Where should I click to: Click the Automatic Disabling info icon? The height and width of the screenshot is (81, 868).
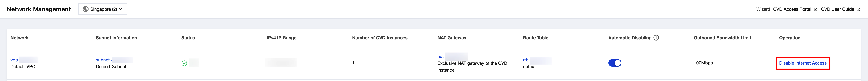(x=656, y=38)
